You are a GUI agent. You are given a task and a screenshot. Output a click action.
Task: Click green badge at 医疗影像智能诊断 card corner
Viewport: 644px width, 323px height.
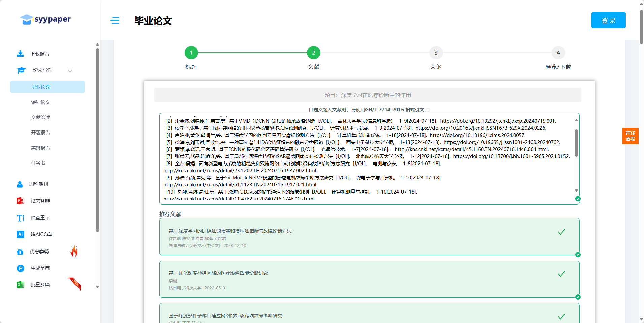[x=578, y=297]
